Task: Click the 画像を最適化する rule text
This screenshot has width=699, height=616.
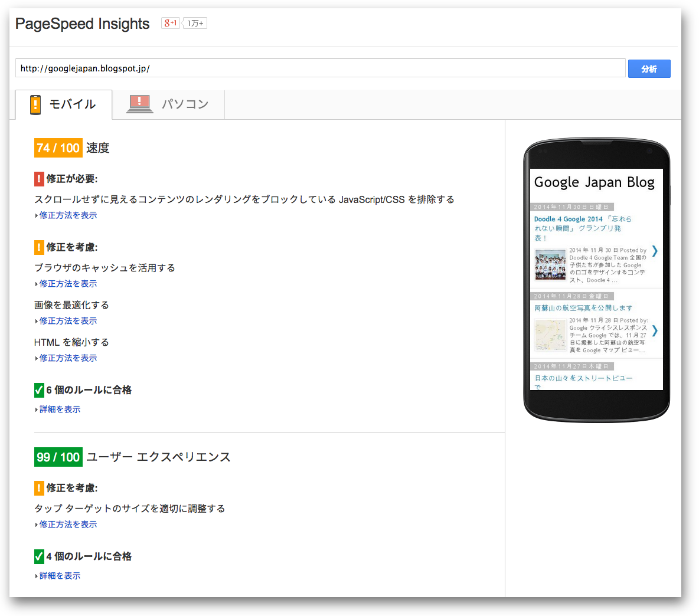Action: pyautogui.click(x=72, y=305)
